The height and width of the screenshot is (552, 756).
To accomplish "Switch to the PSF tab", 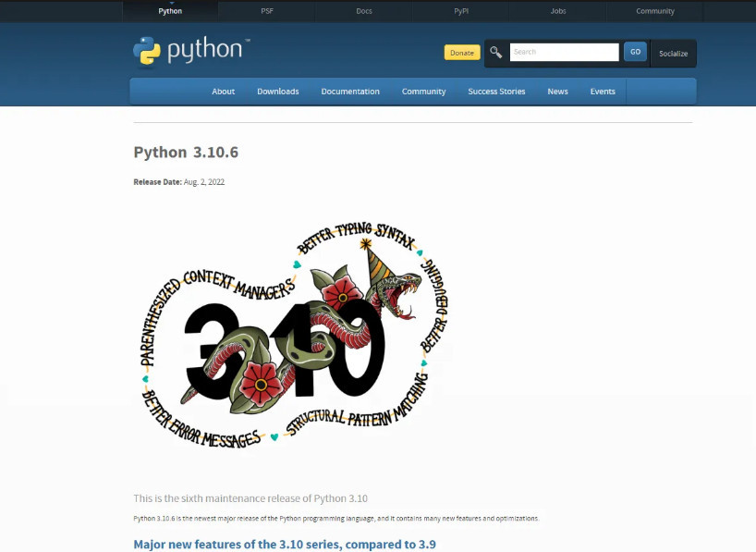I will (267, 11).
